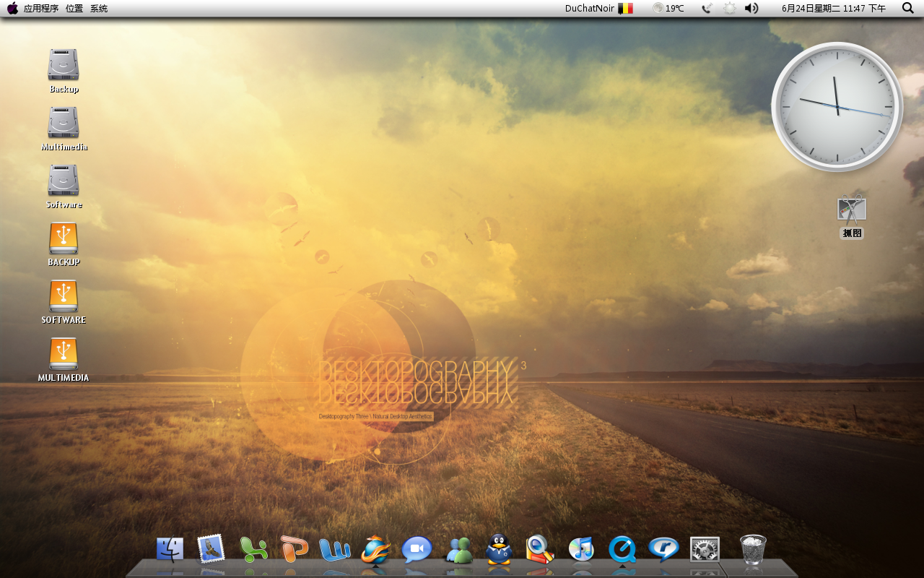This screenshot has width=924, height=578.
Task: Click the volume speaker icon
Action: click(x=751, y=8)
